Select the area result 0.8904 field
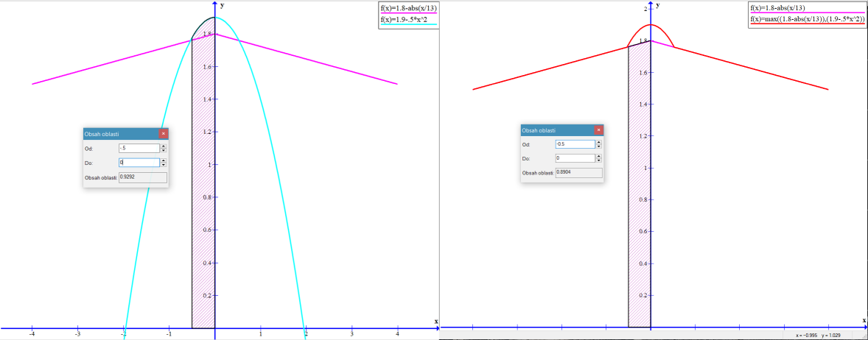868x340 pixels. [578, 172]
